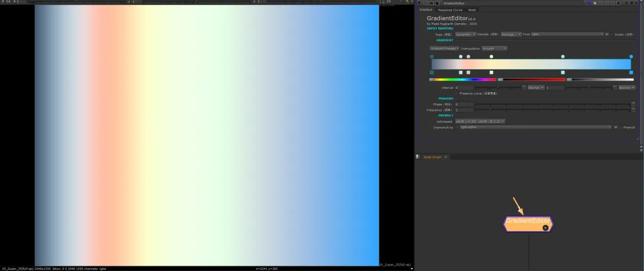Click the first Interval curve icon
The image size is (644, 271).
point(524,88)
